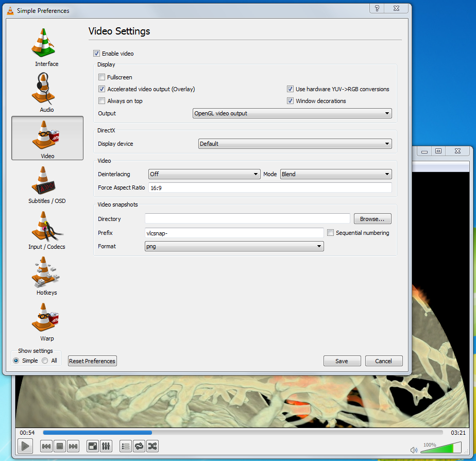Open the Hotkeys preferences category
The width and height of the screenshot is (476, 461).
[x=46, y=276]
